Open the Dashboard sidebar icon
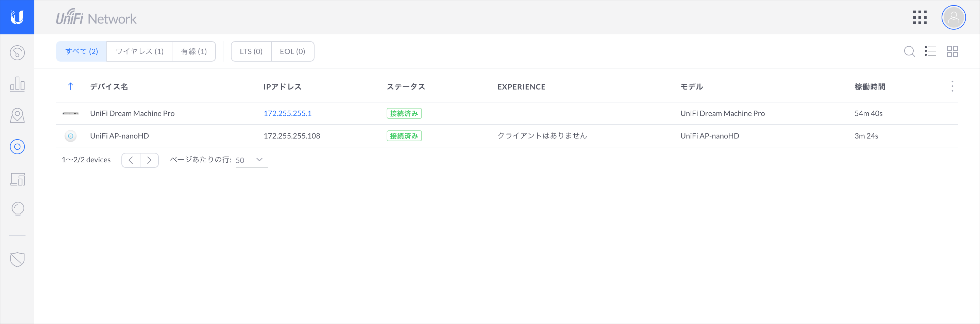 tap(17, 52)
